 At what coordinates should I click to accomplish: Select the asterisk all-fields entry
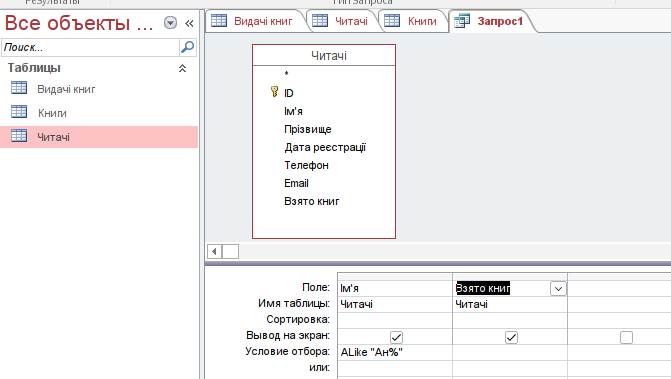tap(286, 74)
